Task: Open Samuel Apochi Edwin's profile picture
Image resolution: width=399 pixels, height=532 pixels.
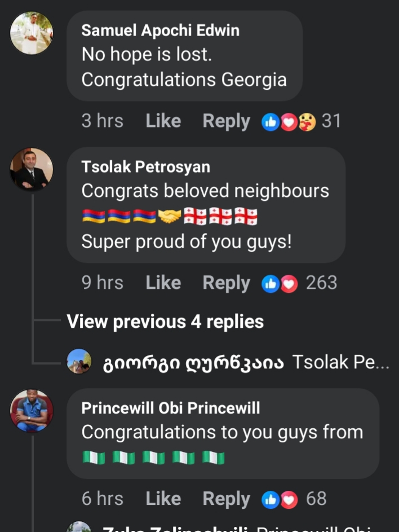Action: (32, 33)
